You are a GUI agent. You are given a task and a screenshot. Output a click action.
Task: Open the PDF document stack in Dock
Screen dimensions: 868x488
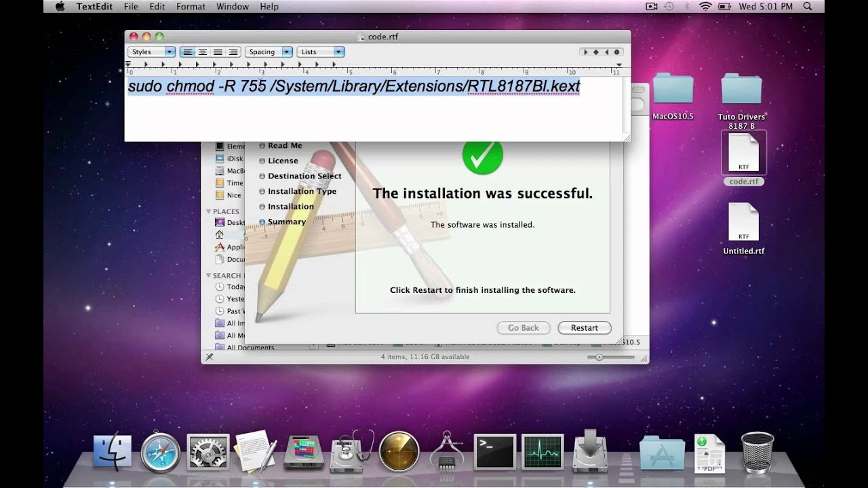(709, 453)
